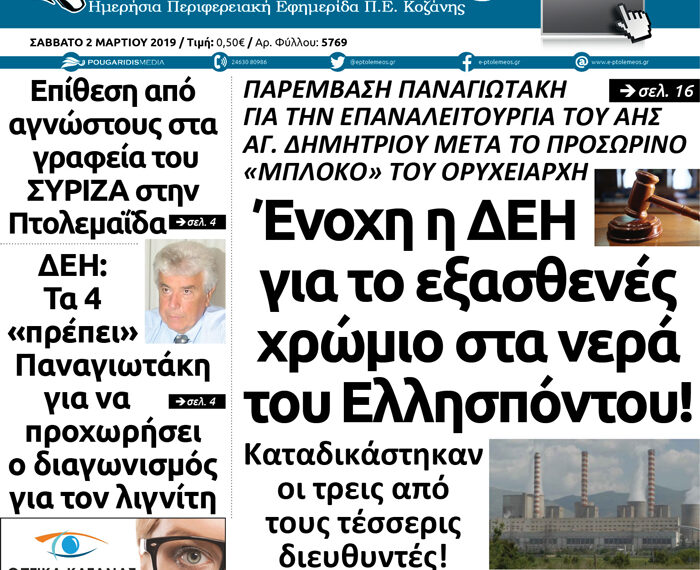Viewport: 700px width, 570px height.
Task: Click text 'ο διαγωνισμός'
Action: (113, 466)
